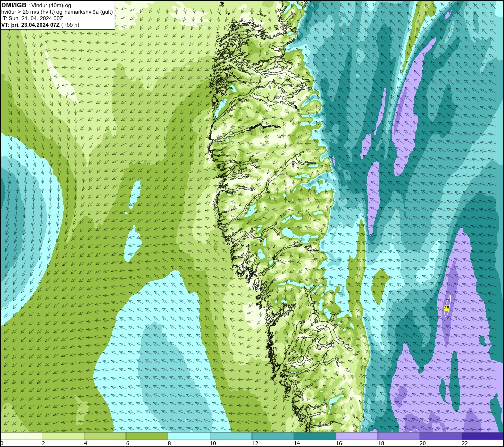504x447 pixels.
Task: Click the 'VT: þri. 23.04.2024 07Z' valid time
Action: [x=30, y=25]
